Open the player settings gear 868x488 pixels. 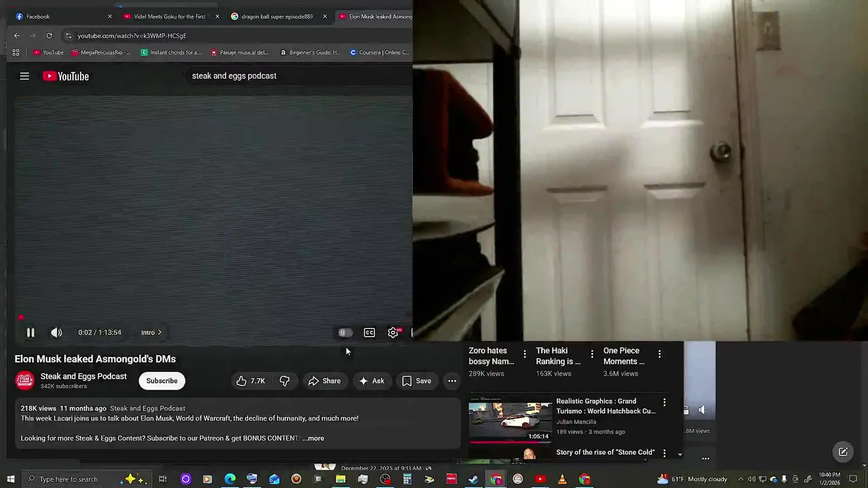(x=393, y=332)
